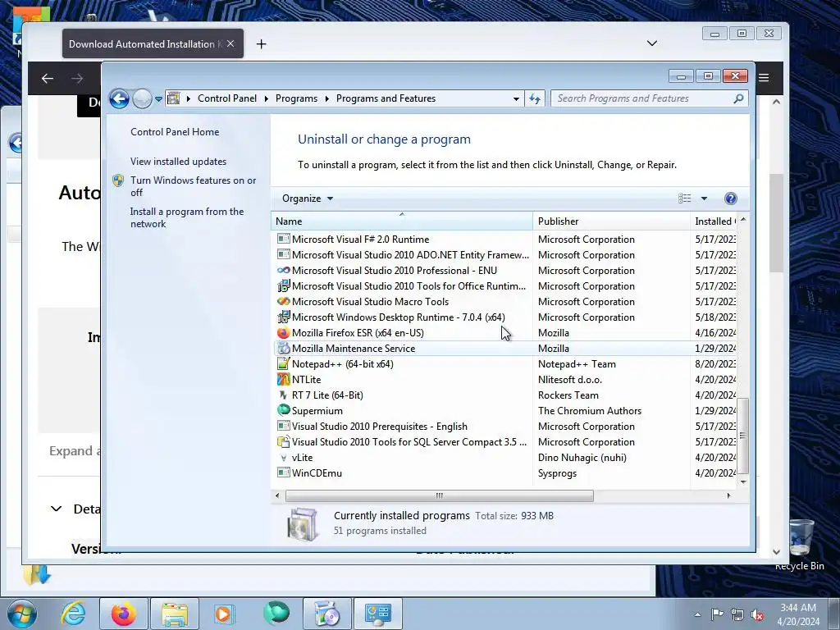Open Firefox from the taskbar
Screen dimensions: 840x630
(x=123, y=614)
